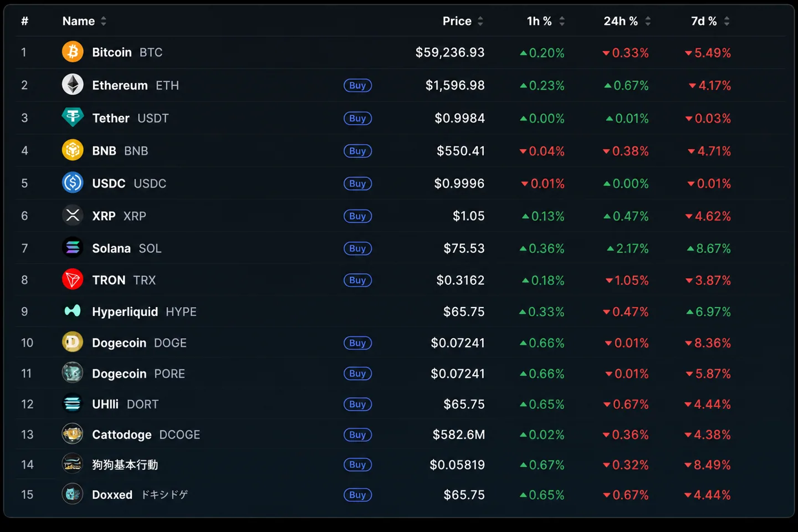Select the green Tether coin icon
Image resolution: width=798 pixels, height=532 pixels.
(73, 117)
